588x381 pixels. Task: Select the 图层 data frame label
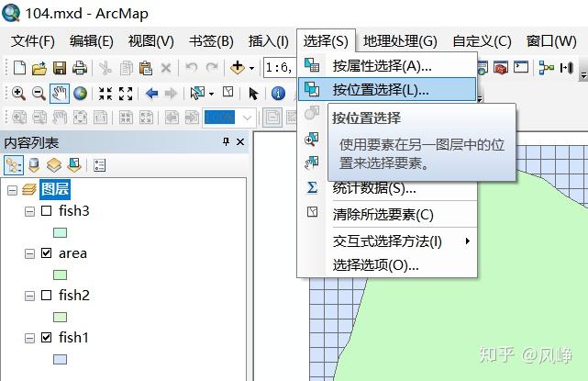coord(55,189)
